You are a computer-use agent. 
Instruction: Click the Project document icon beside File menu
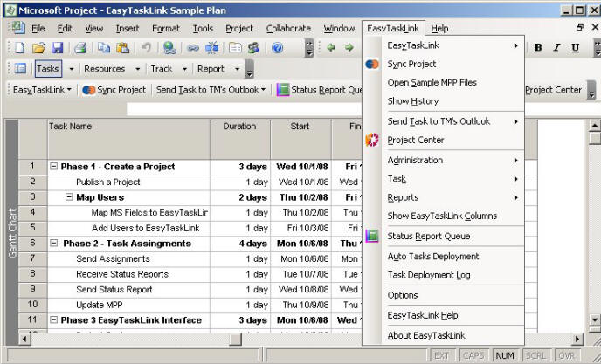pos(17,28)
